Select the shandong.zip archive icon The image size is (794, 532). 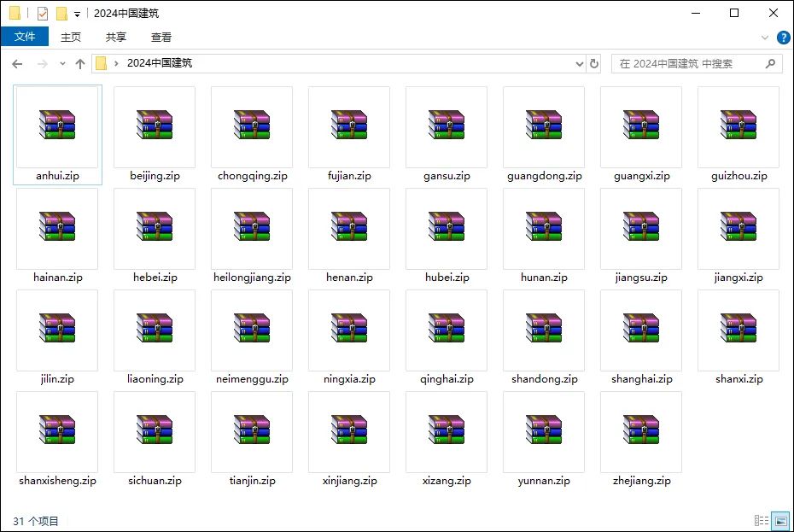tap(543, 328)
